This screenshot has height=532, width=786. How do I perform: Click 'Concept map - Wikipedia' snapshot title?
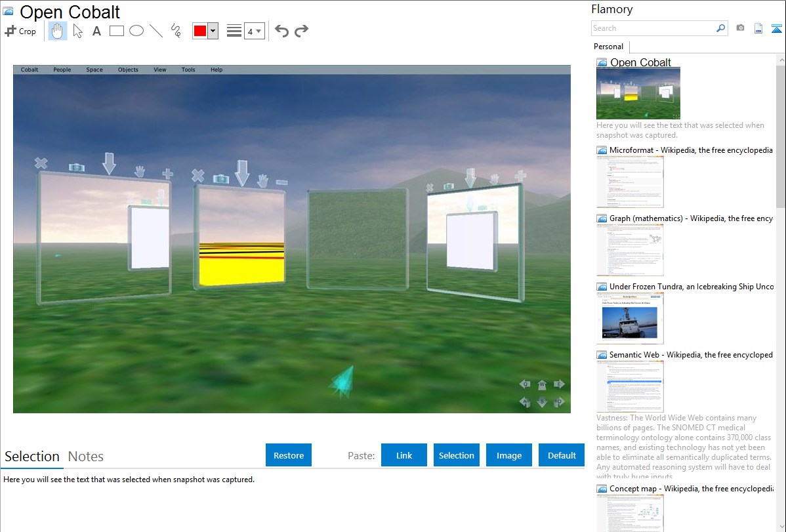[x=691, y=488]
